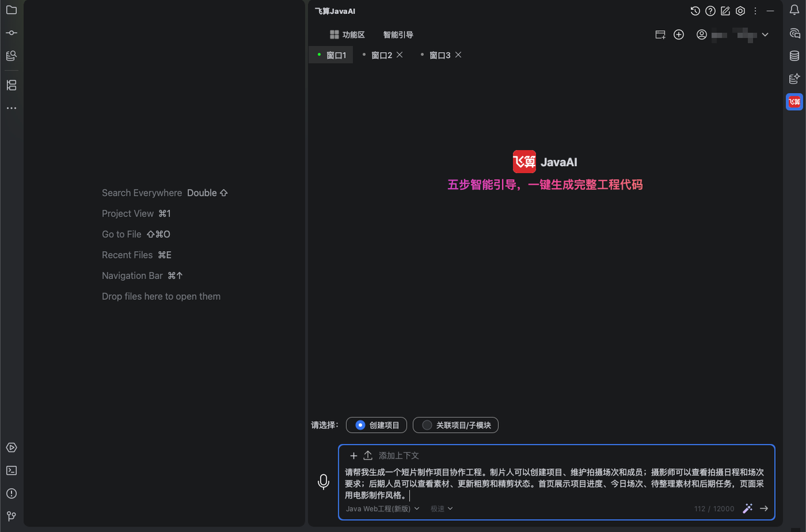
Task: Click the 请选择 label
Action: pyautogui.click(x=325, y=425)
